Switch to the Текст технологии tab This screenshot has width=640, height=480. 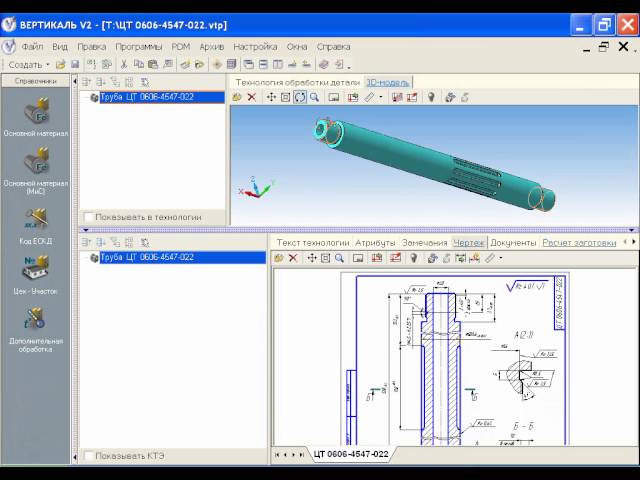click(312, 242)
